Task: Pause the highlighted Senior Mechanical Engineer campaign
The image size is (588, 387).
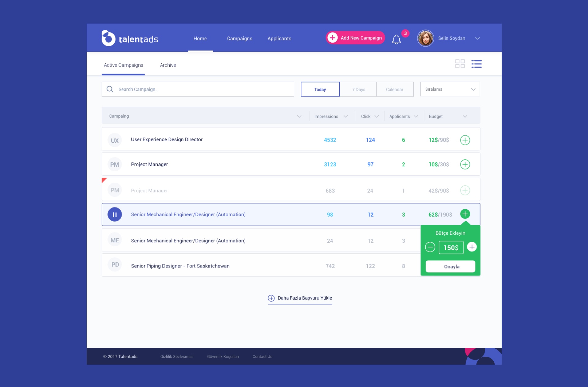Action: coord(115,214)
